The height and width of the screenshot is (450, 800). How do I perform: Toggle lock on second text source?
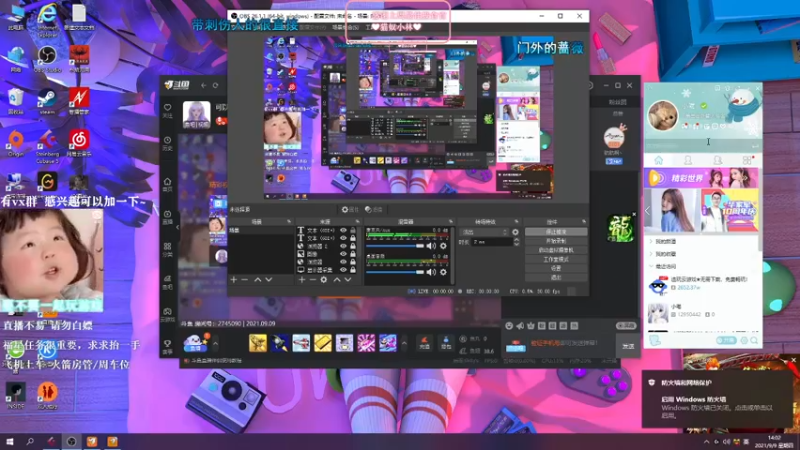click(x=353, y=238)
